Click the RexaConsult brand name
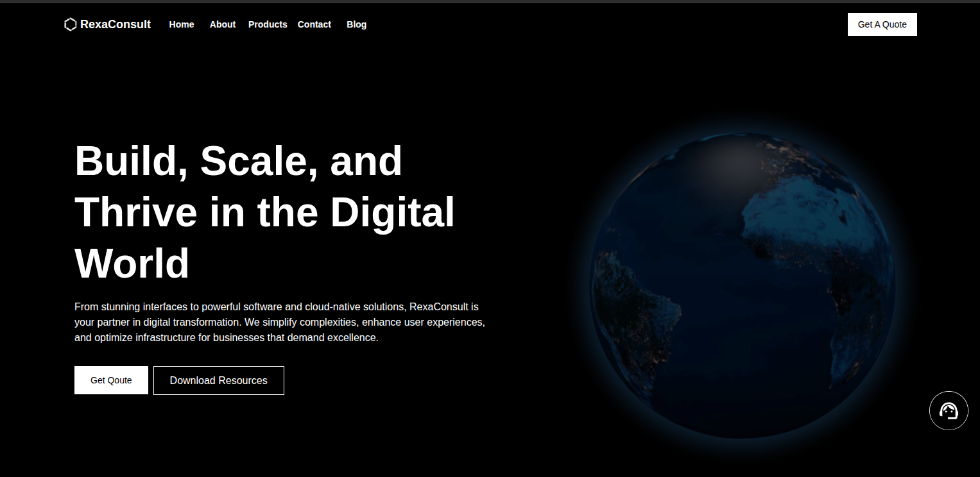Viewport: 980px width, 477px height. (x=116, y=24)
